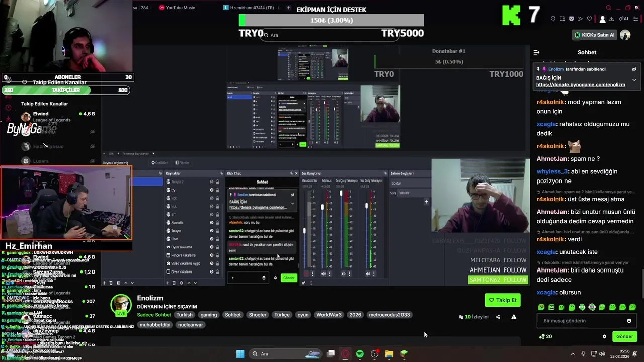The height and width of the screenshot is (362, 644).
Task: Open the Windows Start menu
Action: pyautogui.click(x=240, y=354)
